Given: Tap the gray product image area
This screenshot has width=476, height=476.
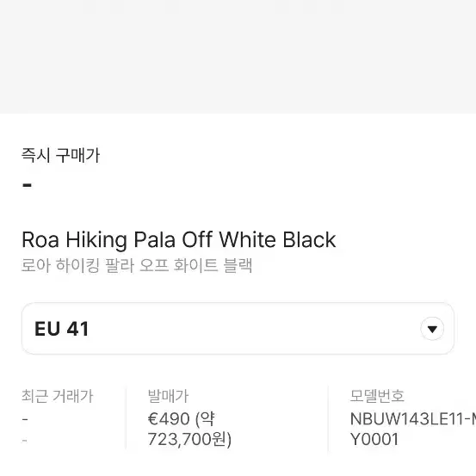Looking at the screenshot, I should [238, 57].
